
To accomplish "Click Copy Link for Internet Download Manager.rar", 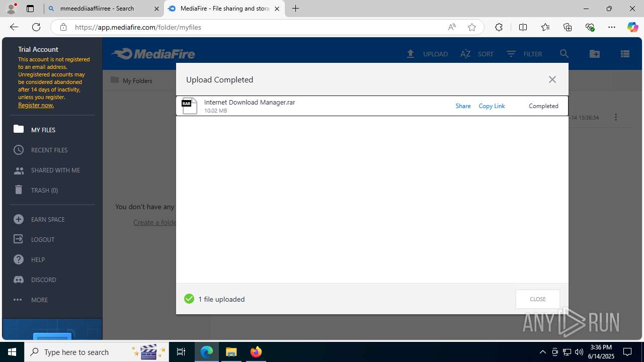I will tap(492, 106).
